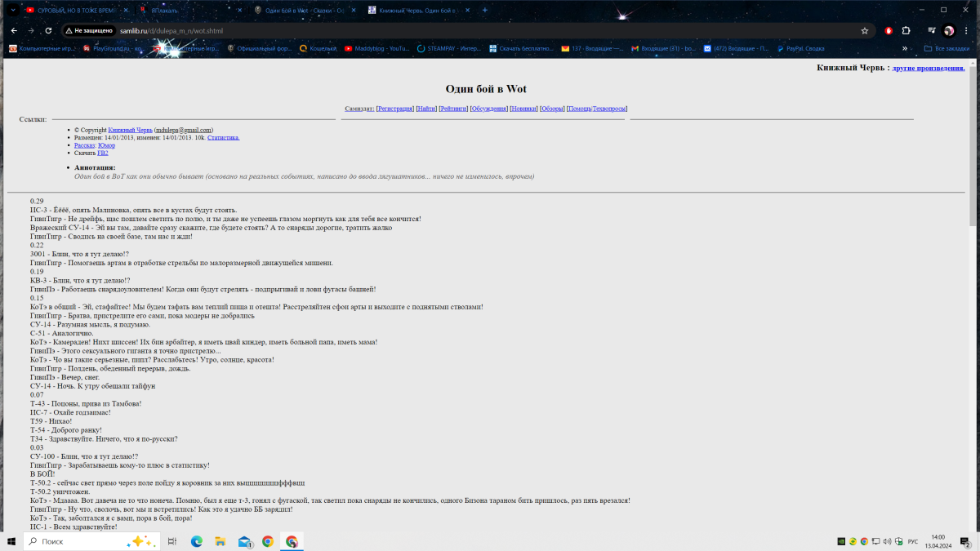Click the volume speaker tray icon

pyautogui.click(x=887, y=541)
